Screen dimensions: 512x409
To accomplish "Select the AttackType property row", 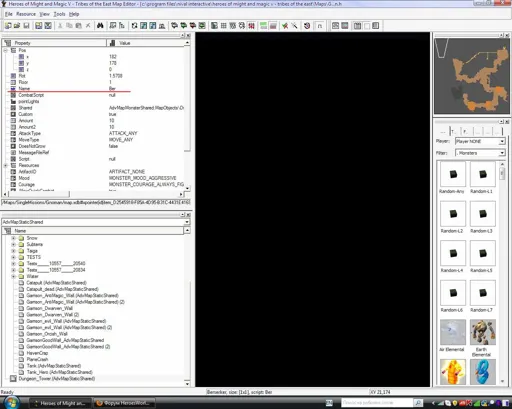I will click(x=93, y=133).
